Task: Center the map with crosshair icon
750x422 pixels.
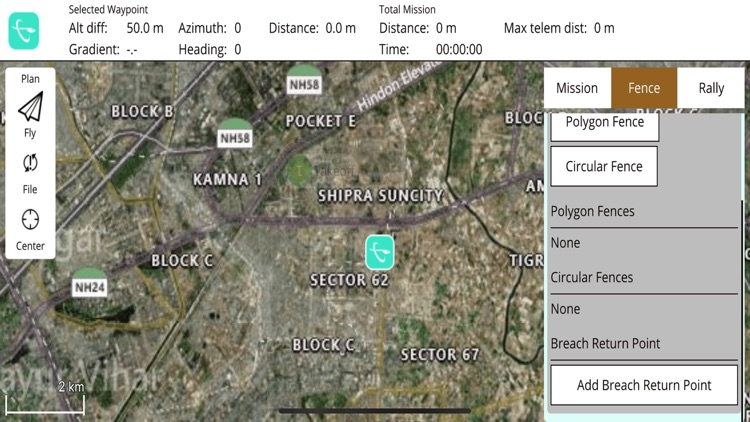Action: pyautogui.click(x=30, y=220)
